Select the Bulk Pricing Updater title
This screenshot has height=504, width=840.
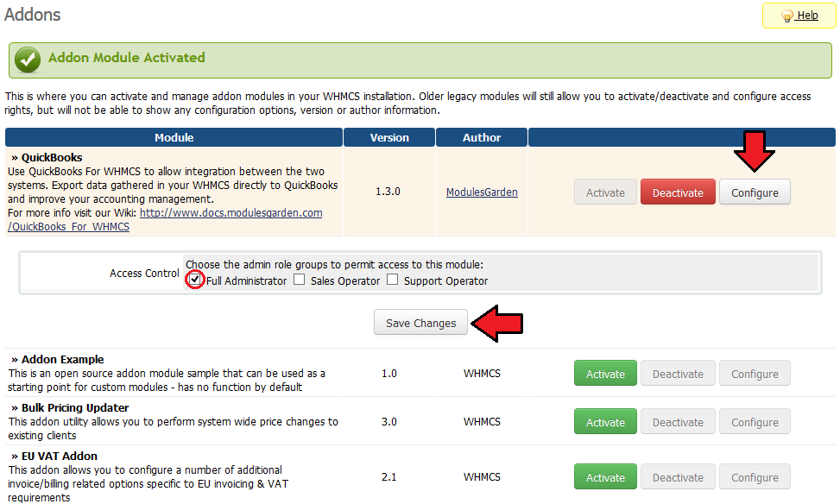click(75, 407)
